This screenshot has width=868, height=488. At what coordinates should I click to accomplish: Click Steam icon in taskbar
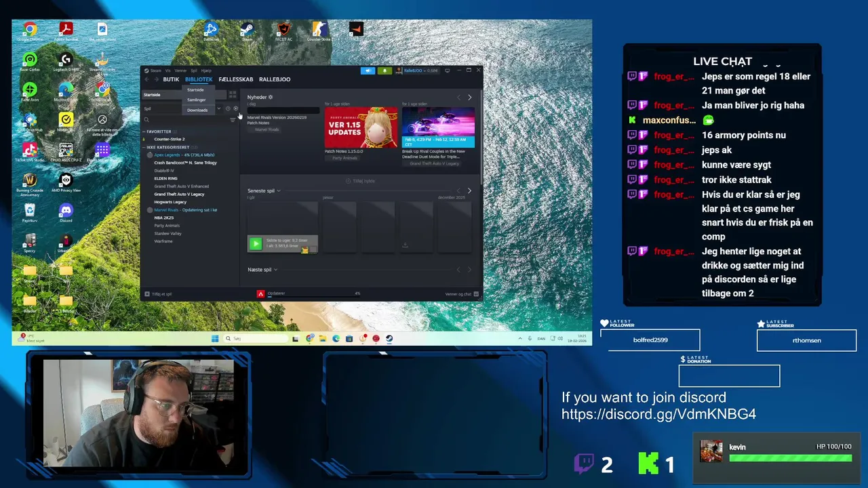389,338
